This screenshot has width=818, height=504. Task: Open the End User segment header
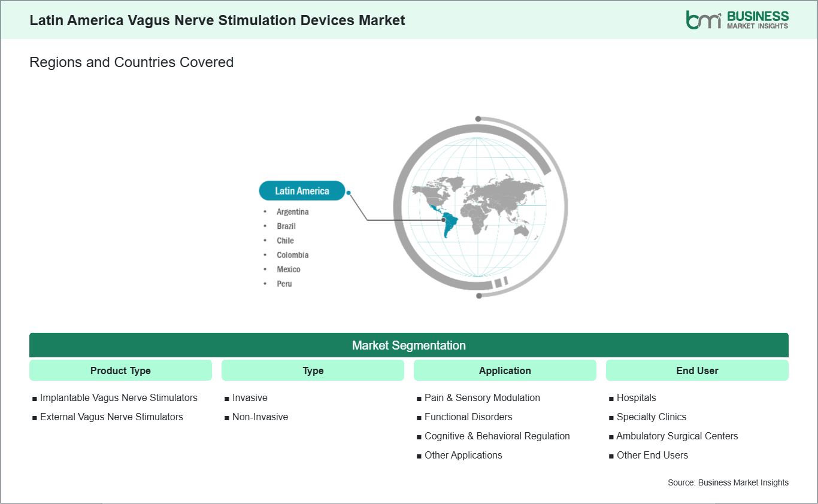coord(697,371)
